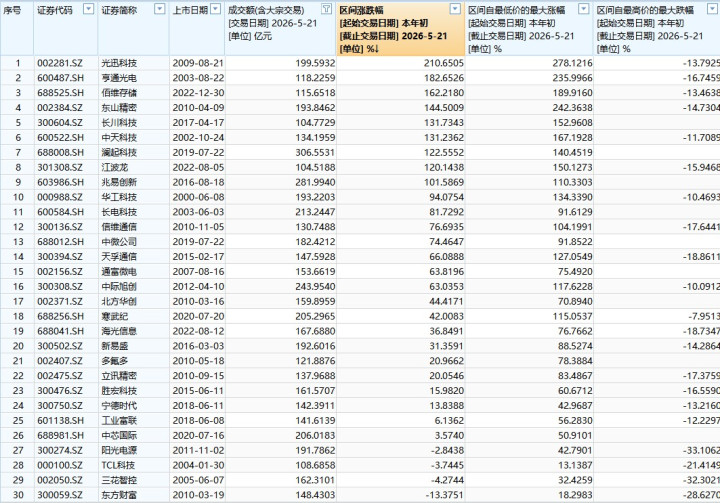Open dropdown on 区间自最高价的最大跌幅 column

coord(713,9)
